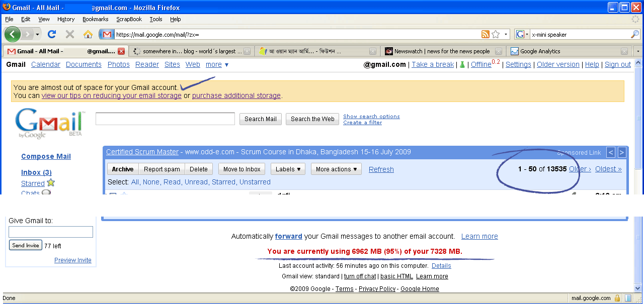Open Inbox (3)

click(x=36, y=172)
